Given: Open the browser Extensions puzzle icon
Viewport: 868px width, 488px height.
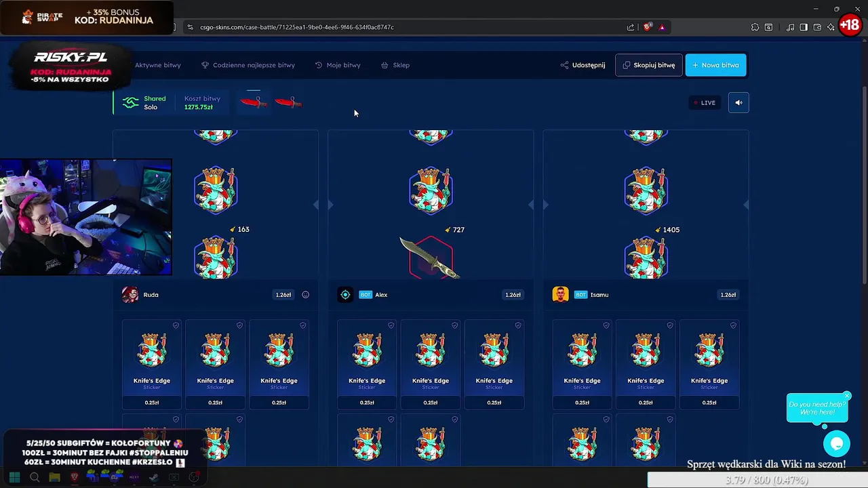Looking at the screenshot, I should [x=755, y=27].
